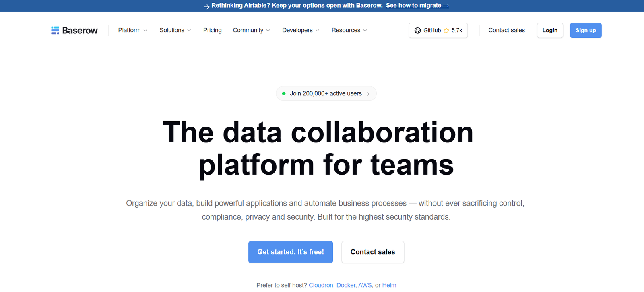This screenshot has height=292, width=644.
Task: Open the Helm self-host link
Action: (x=389, y=285)
